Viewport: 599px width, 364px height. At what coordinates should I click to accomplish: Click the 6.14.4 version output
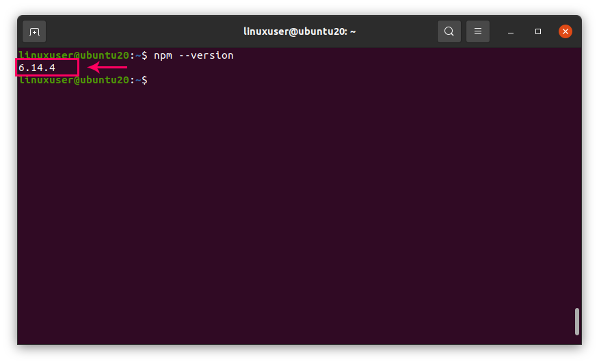pos(37,68)
